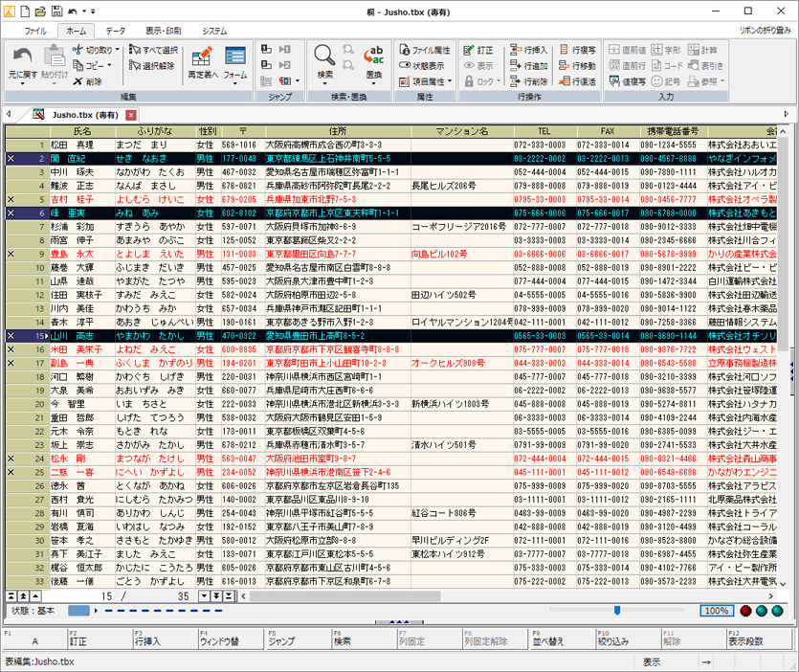The image size is (799, 672).
Task: Click the new document icon in title bar
Action: coord(25,11)
